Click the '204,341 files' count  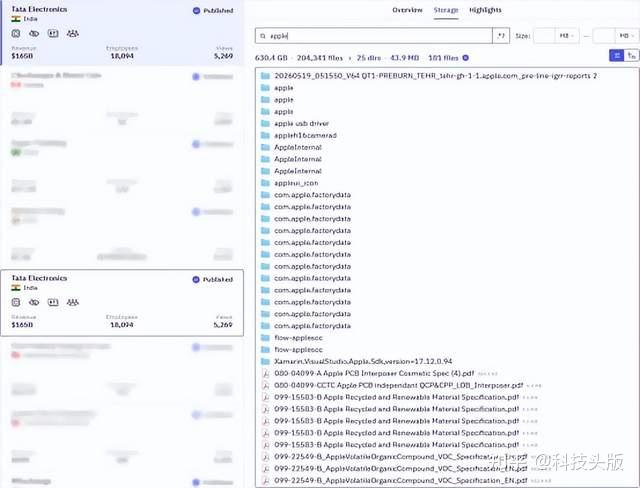pyautogui.click(x=320, y=58)
